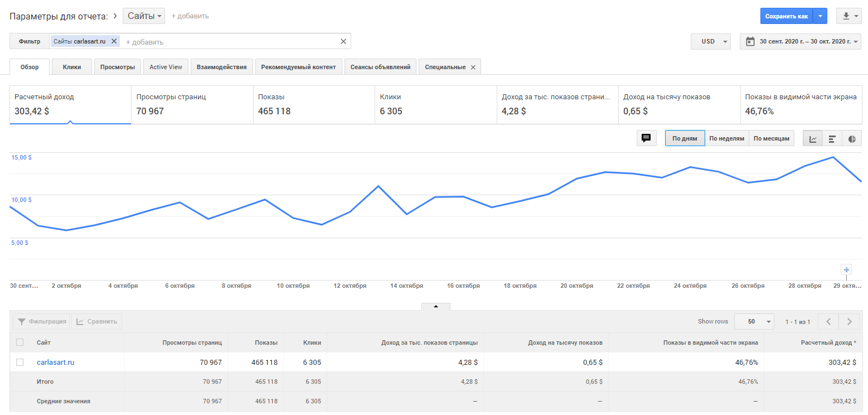868x415 pixels.
Task: Switch to line chart view icon
Action: [x=813, y=138]
